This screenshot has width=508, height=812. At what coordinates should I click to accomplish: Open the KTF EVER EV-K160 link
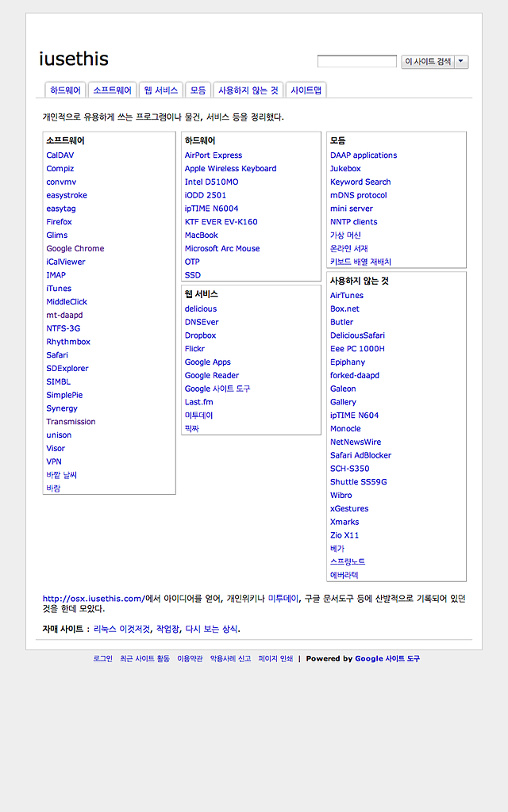221,222
